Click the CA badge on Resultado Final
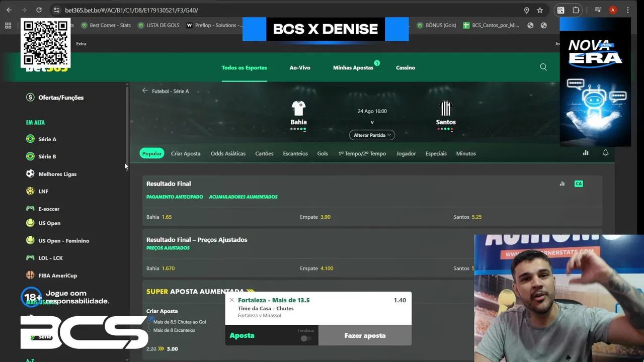This screenshot has height=362, width=644. pyautogui.click(x=579, y=184)
